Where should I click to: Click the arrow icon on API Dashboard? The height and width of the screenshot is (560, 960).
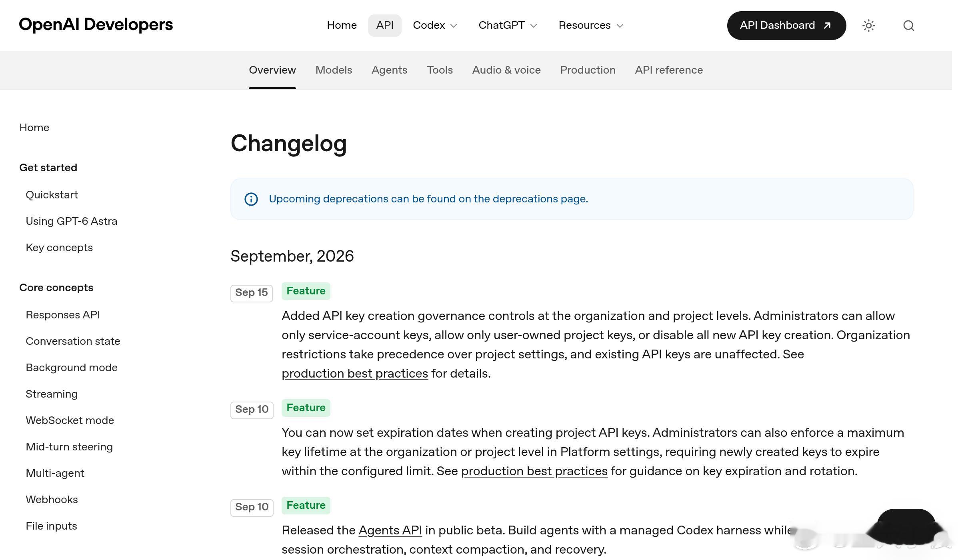pos(827,26)
